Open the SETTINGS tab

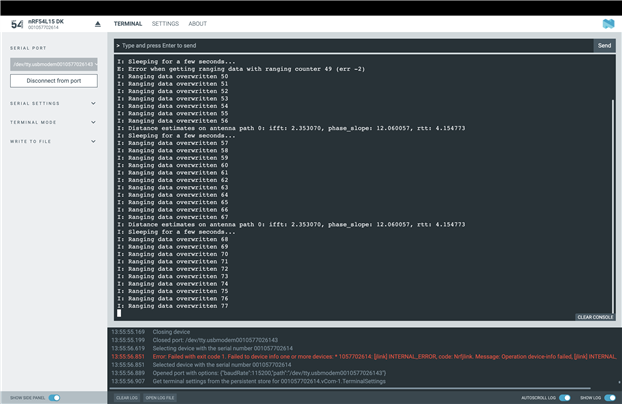tap(165, 24)
